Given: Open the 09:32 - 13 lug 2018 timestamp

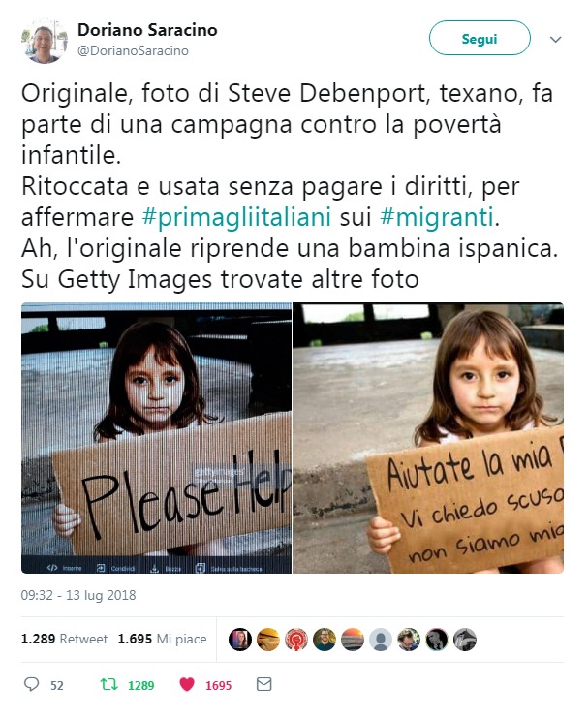Looking at the screenshot, I should coord(78,595).
